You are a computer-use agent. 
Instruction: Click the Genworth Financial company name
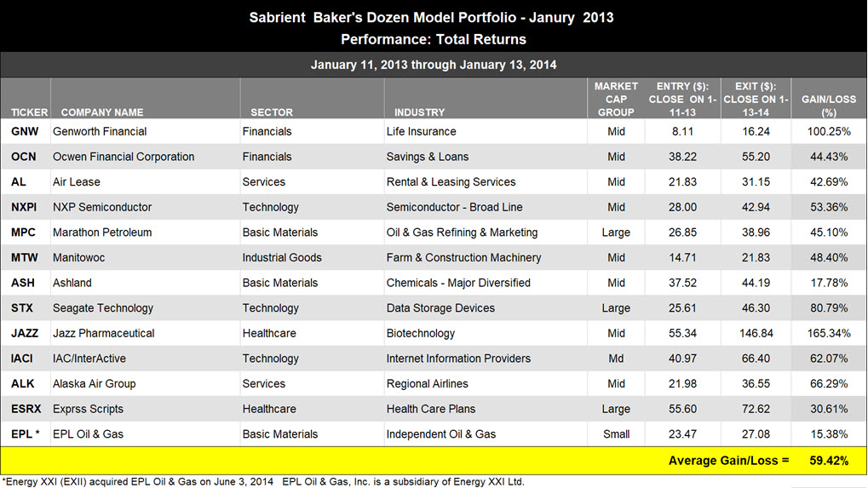pos(100,132)
